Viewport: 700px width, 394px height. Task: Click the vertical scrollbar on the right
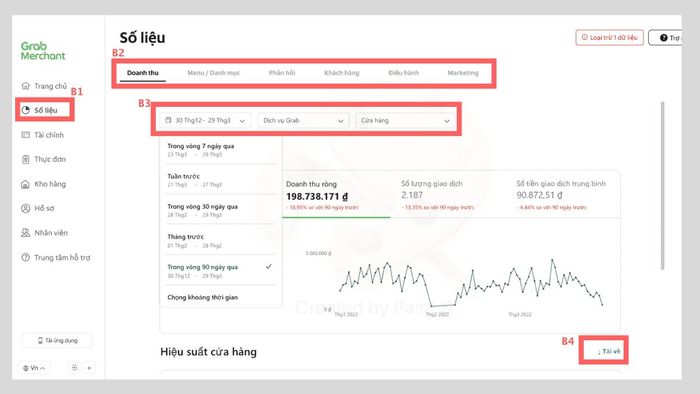[x=662, y=185]
